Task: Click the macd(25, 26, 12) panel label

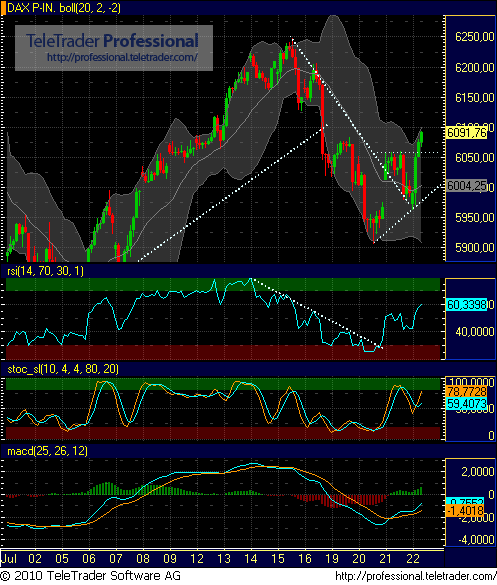Action: click(x=47, y=451)
